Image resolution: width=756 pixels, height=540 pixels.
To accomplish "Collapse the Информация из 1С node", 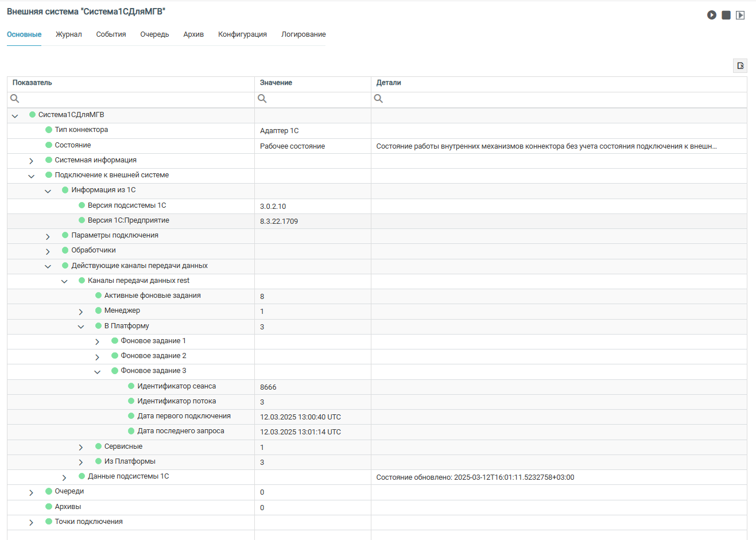I will 48,191.
